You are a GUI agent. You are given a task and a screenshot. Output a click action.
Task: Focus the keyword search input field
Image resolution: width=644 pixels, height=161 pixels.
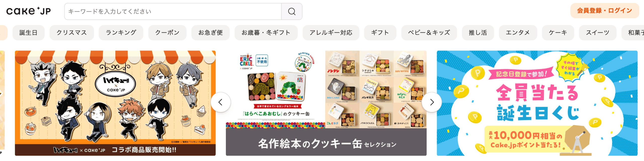click(173, 11)
